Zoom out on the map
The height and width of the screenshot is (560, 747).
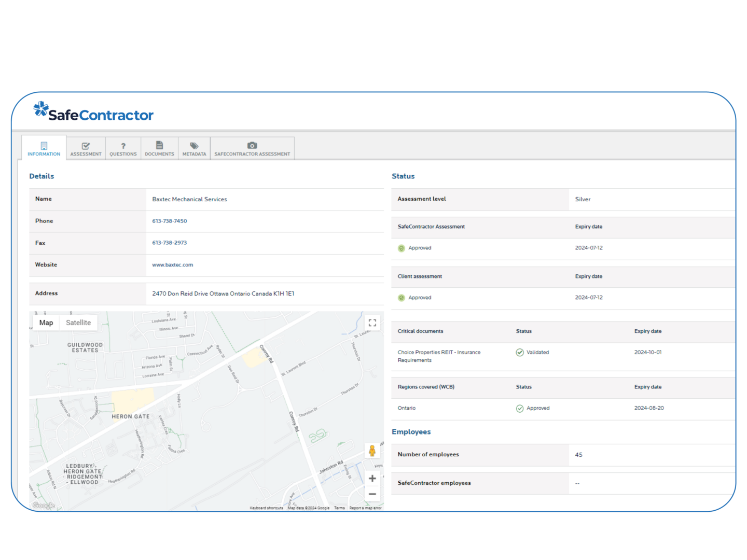[x=372, y=494]
